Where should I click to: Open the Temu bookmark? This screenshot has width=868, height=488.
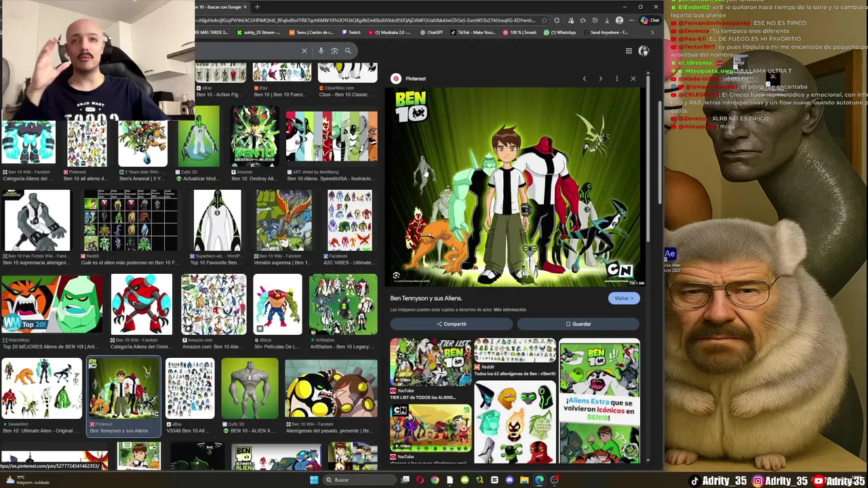tap(312, 33)
